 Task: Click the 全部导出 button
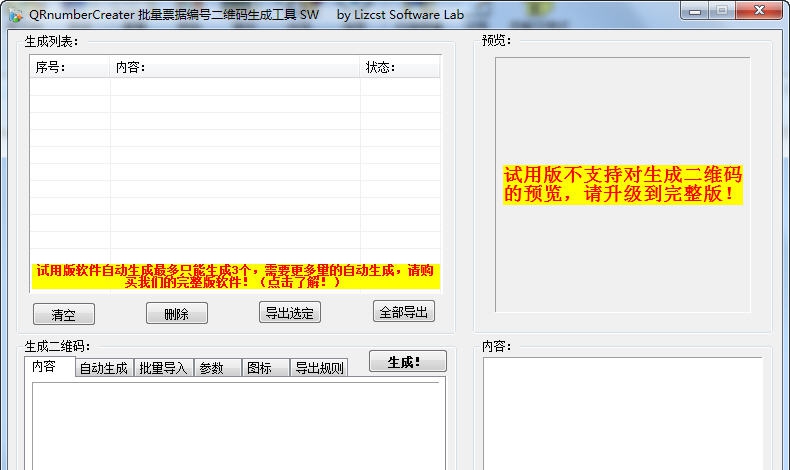[x=404, y=311]
